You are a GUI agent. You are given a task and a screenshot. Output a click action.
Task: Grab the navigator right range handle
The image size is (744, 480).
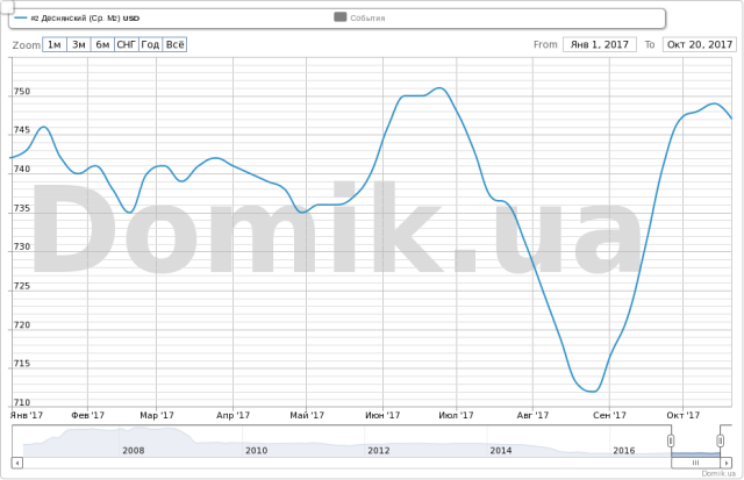click(x=720, y=441)
